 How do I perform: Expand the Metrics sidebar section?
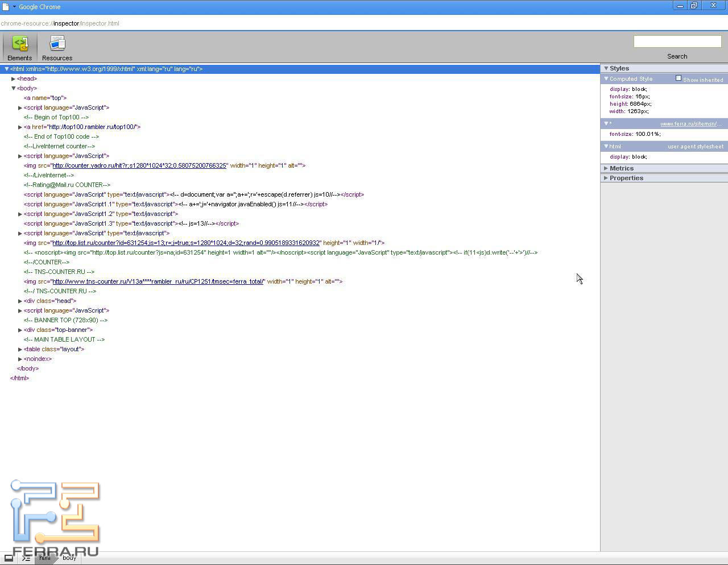606,168
